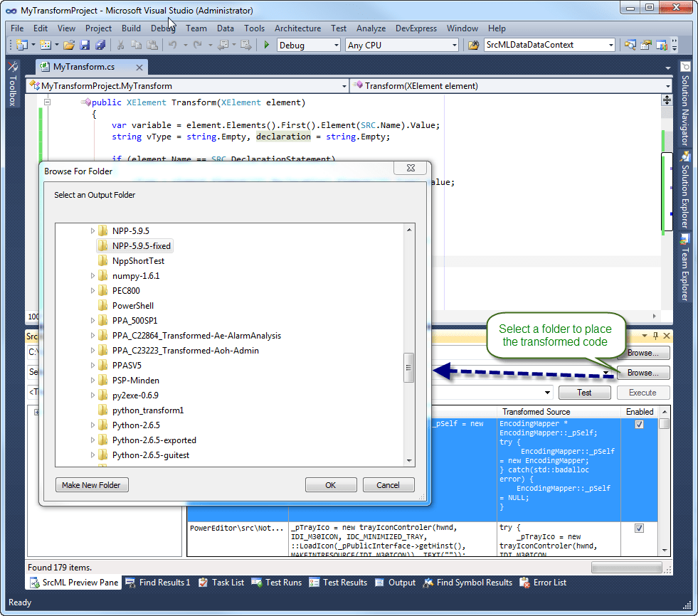The width and height of the screenshot is (698, 616).
Task: Click the Test button
Action: pos(584,392)
